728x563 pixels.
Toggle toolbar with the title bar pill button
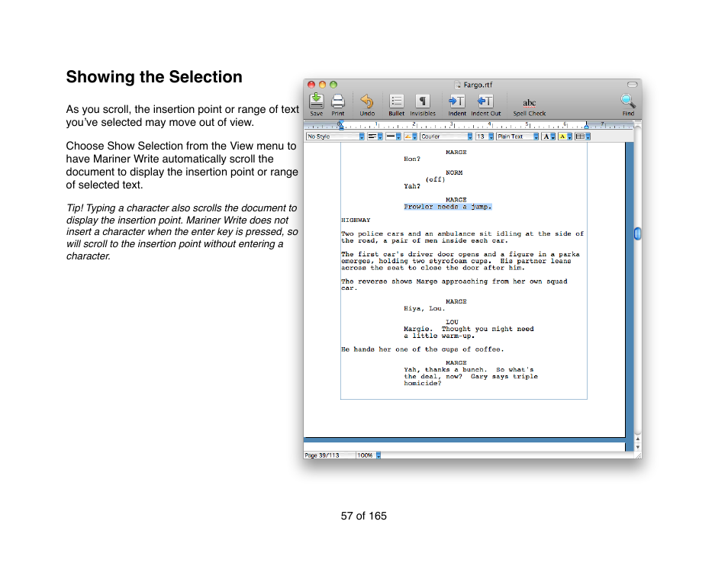point(632,85)
